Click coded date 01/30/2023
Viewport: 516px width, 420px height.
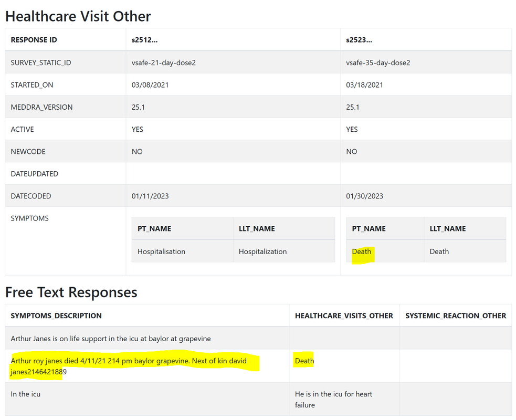365,196
